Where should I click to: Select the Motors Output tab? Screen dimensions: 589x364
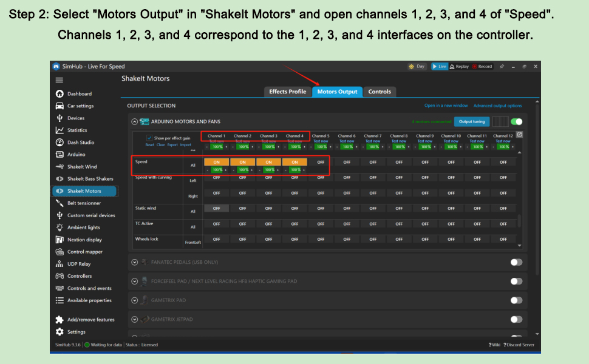338,92
